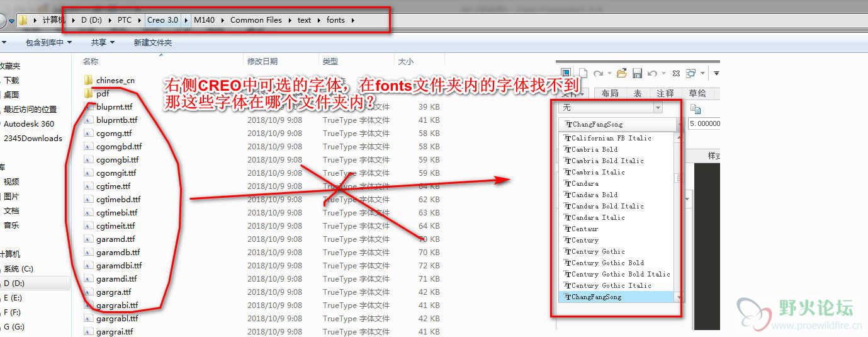Click the Redo arrow icon in Creo toolbar
This screenshot has width=868, height=337.
(x=599, y=73)
